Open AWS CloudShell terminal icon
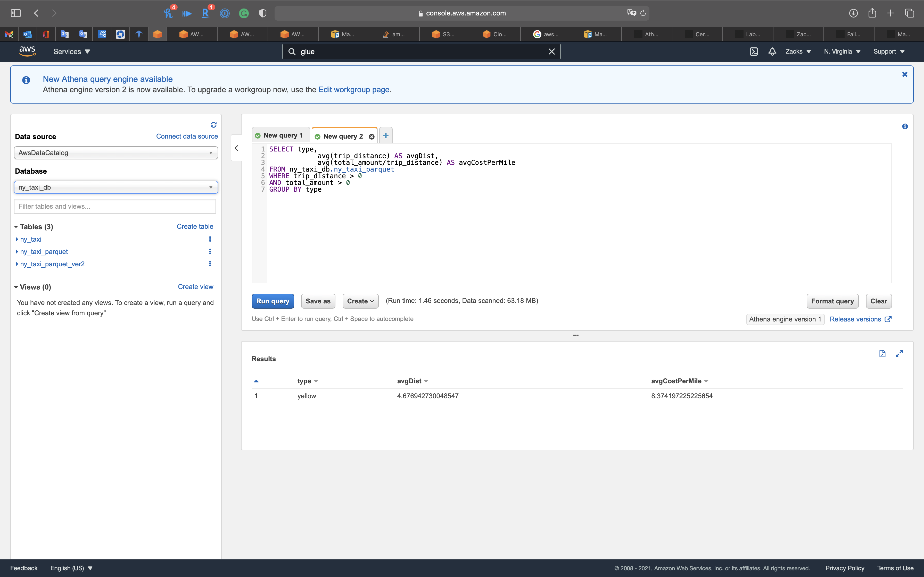The height and width of the screenshot is (577, 924). pyautogui.click(x=753, y=52)
